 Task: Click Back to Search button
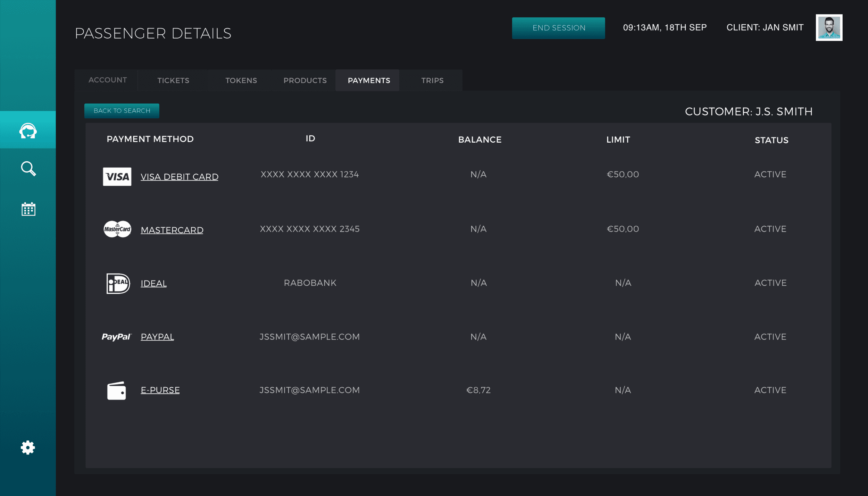click(122, 111)
